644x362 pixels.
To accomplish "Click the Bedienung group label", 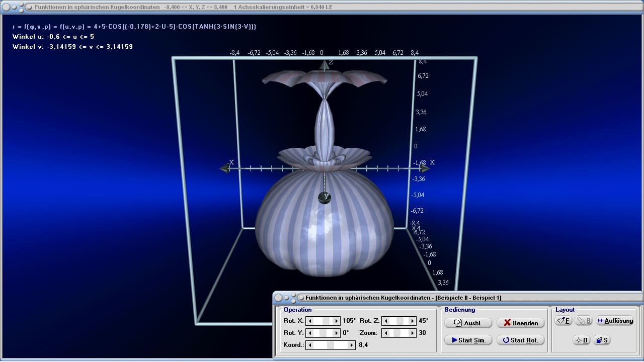I will click(460, 310).
